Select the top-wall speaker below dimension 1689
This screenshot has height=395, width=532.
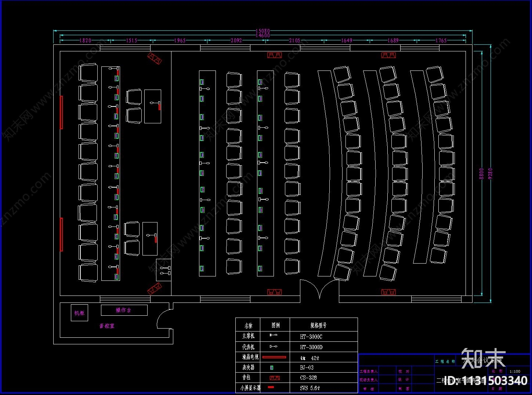pos(388,55)
